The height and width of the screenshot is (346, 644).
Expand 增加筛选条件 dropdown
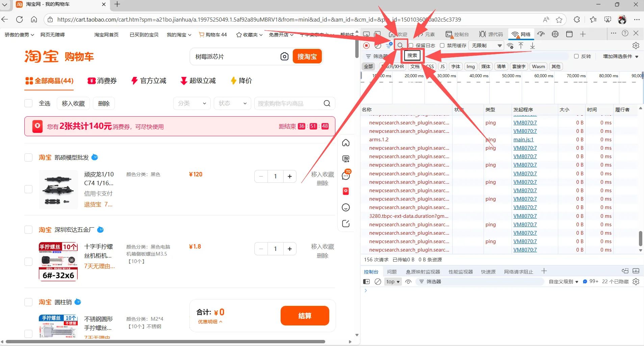click(621, 56)
